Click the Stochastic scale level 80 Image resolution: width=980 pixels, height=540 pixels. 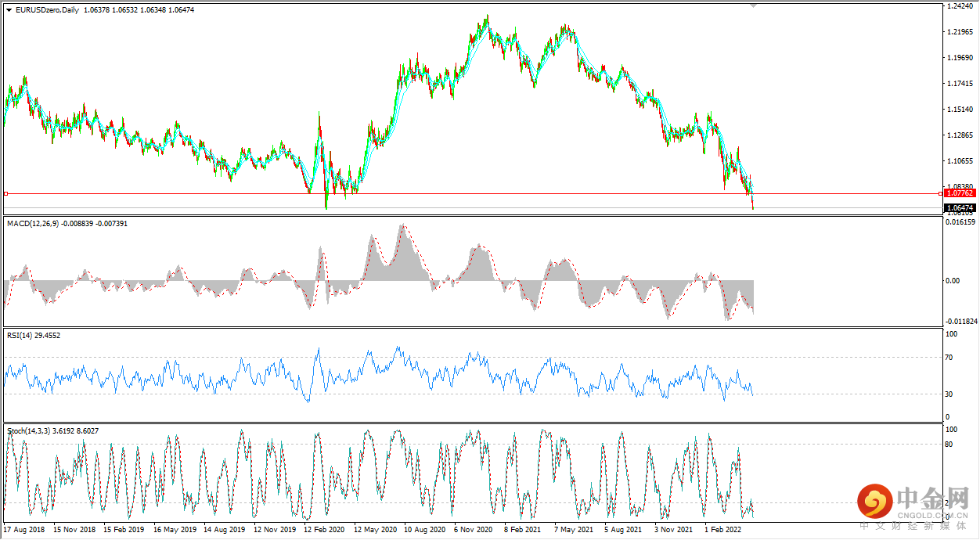point(950,445)
